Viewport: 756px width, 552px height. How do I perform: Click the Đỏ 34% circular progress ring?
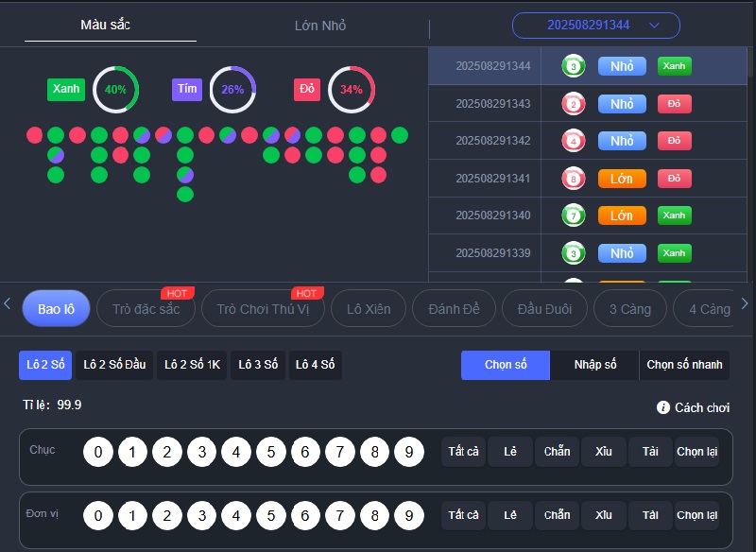point(351,90)
